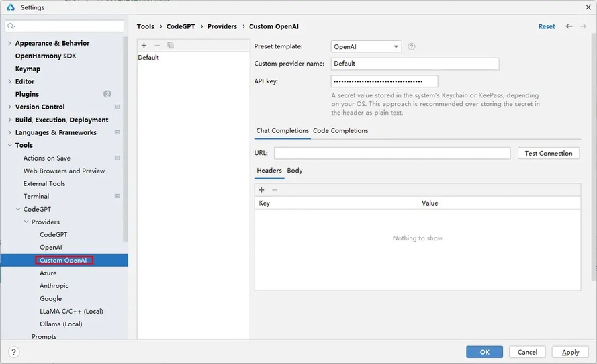Click the Reset link

click(547, 26)
